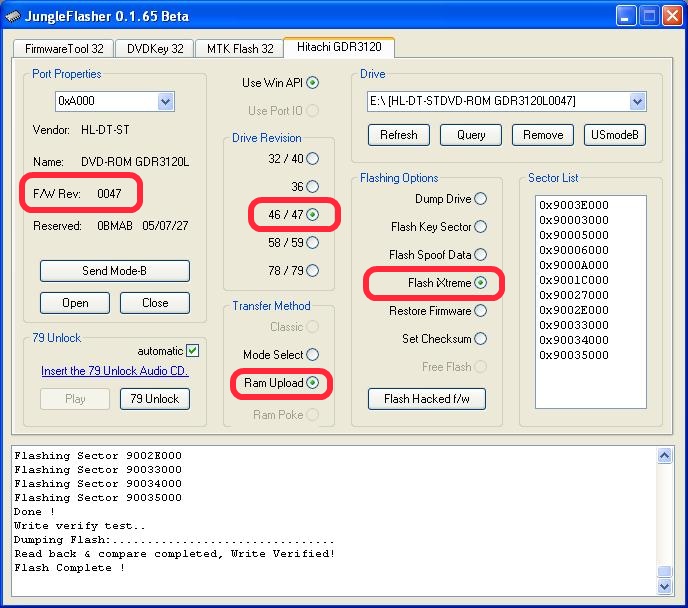Choose drive revision 36

point(312,186)
